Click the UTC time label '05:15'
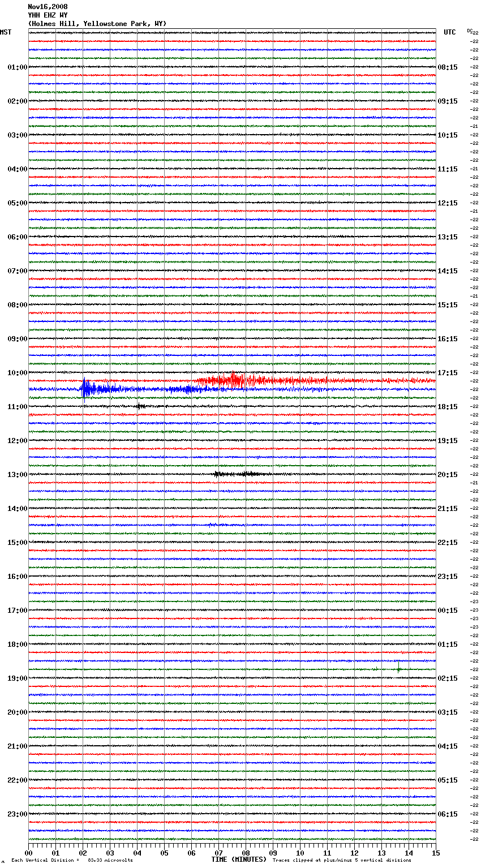The width and height of the screenshot is (481, 868). click(x=448, y=780)
